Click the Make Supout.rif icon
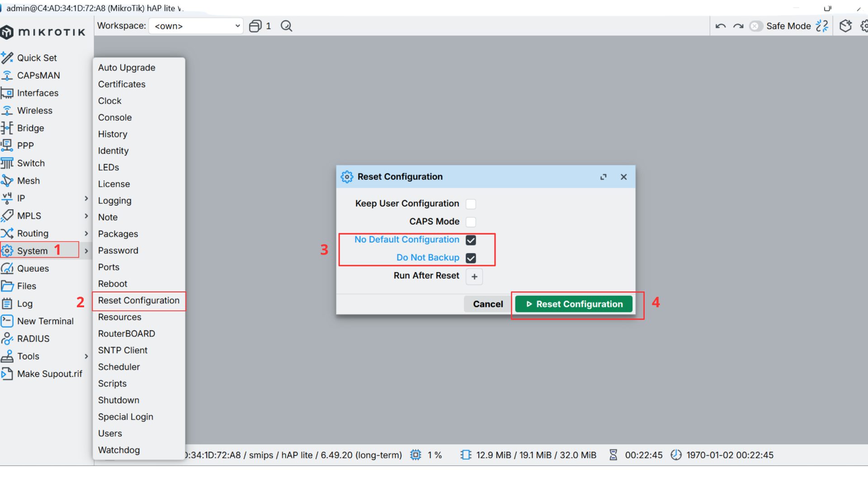 [x=7, y=374]
